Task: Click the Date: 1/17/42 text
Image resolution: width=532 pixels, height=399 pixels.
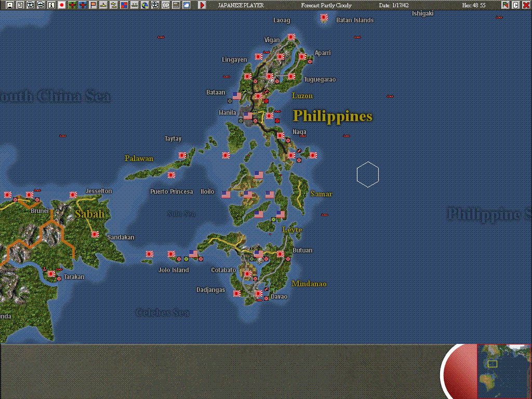Action: pyautogui.click(x=394, y=5)
